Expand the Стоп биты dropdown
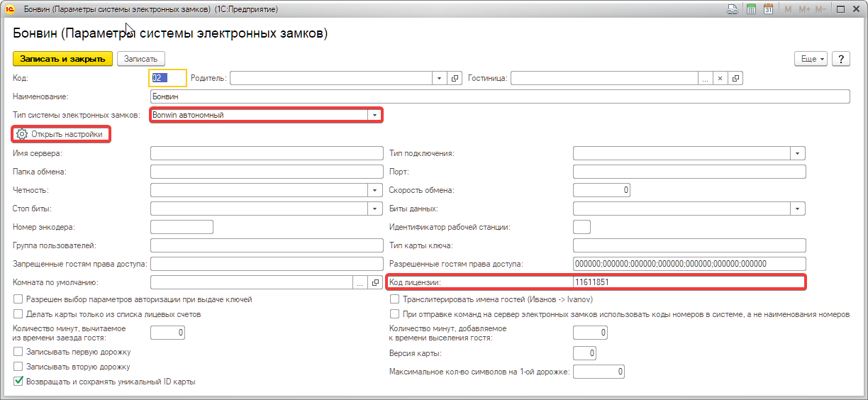868x400 pixels. tap(374, 209)
